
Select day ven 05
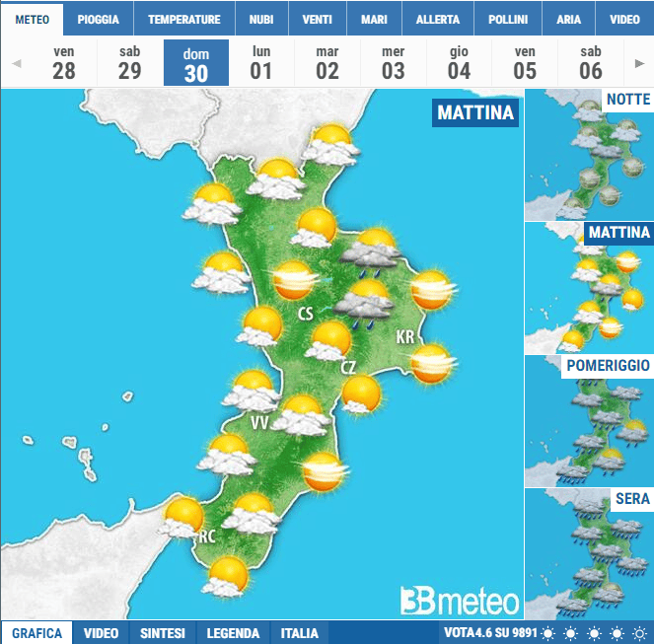525,63
